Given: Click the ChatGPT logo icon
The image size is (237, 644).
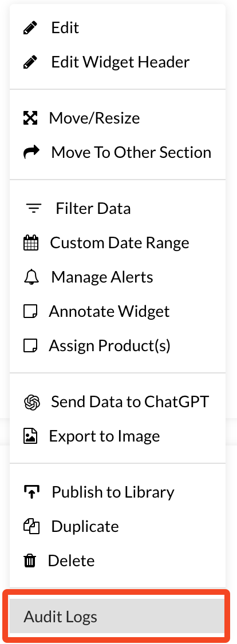Looking at the screenshot, I should point(31,401).
